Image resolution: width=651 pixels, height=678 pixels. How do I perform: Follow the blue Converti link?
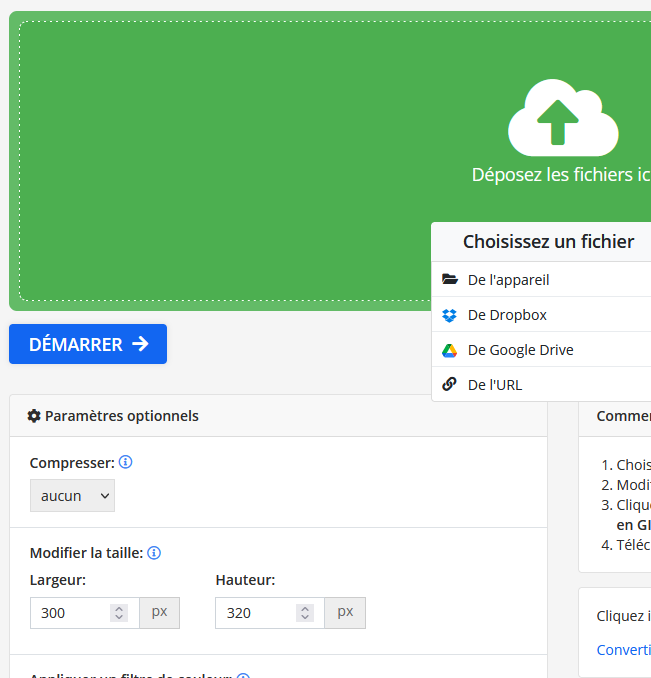click(623, 650)
